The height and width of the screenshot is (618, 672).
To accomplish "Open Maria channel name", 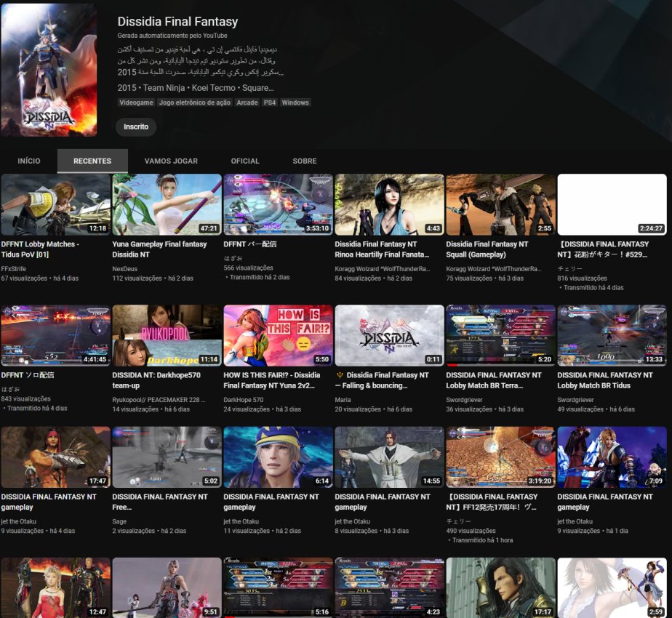I will (343, 400).
